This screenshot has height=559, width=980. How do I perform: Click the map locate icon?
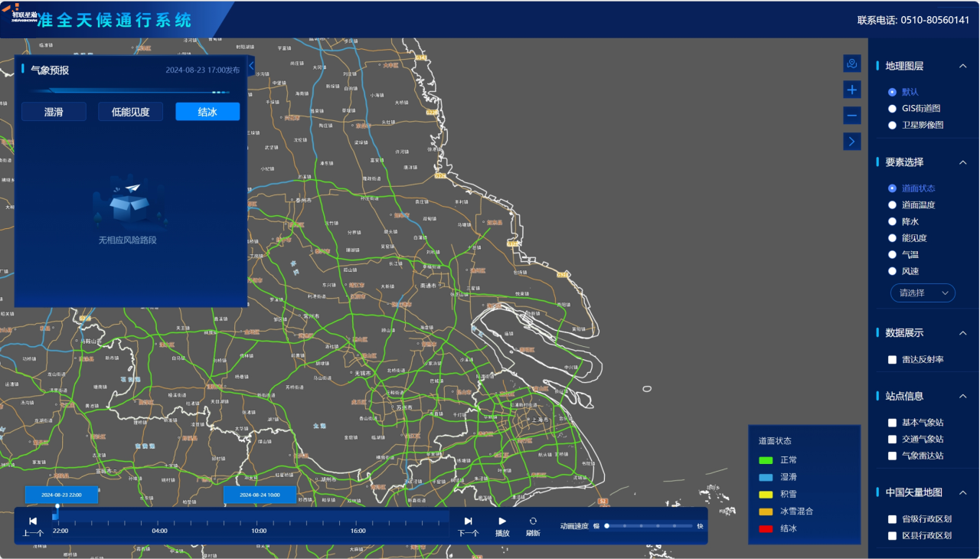852,64
